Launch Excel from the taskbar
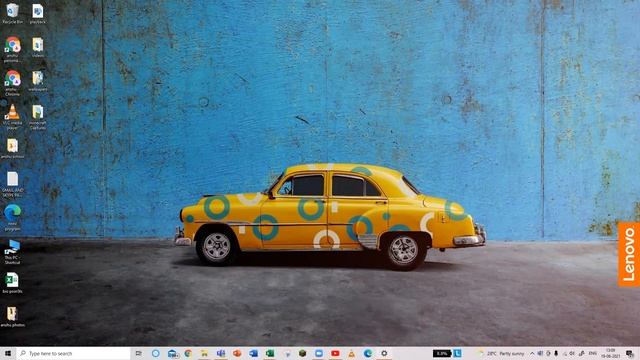 pyautogui.click(x=270, y=353)
